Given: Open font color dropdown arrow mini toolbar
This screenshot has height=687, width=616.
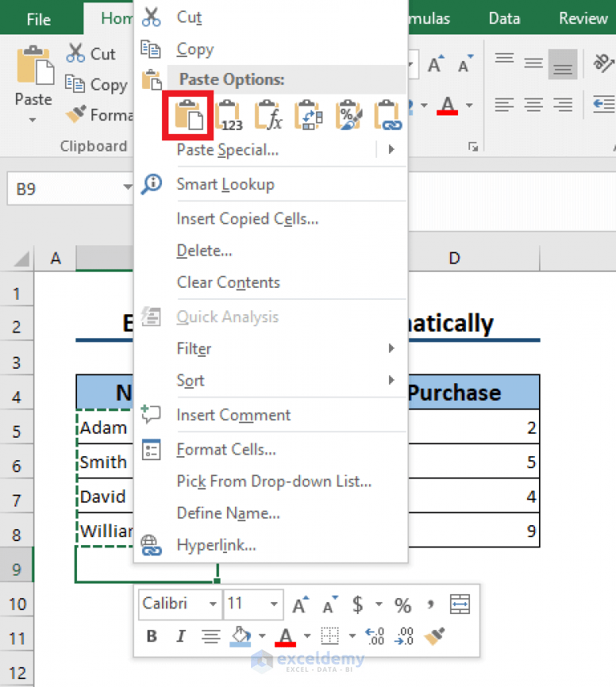Looking at the screenshot, I should (x=307, y=636).
